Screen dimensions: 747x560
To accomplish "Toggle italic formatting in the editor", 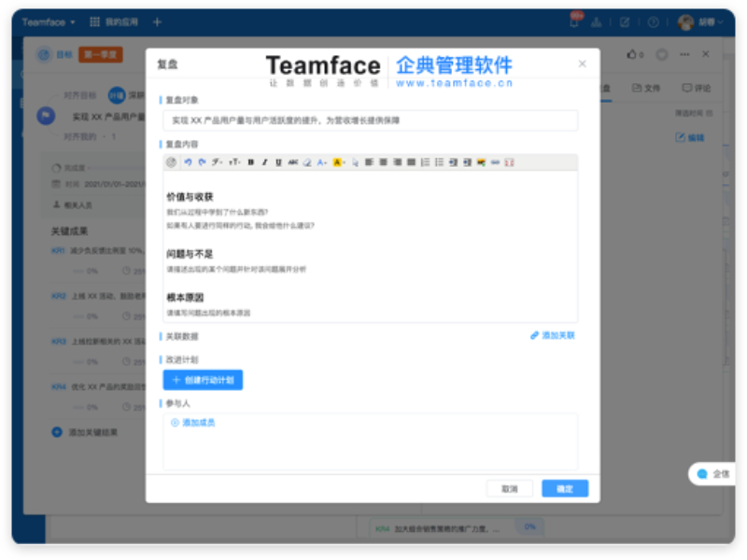I will (263, 161).
